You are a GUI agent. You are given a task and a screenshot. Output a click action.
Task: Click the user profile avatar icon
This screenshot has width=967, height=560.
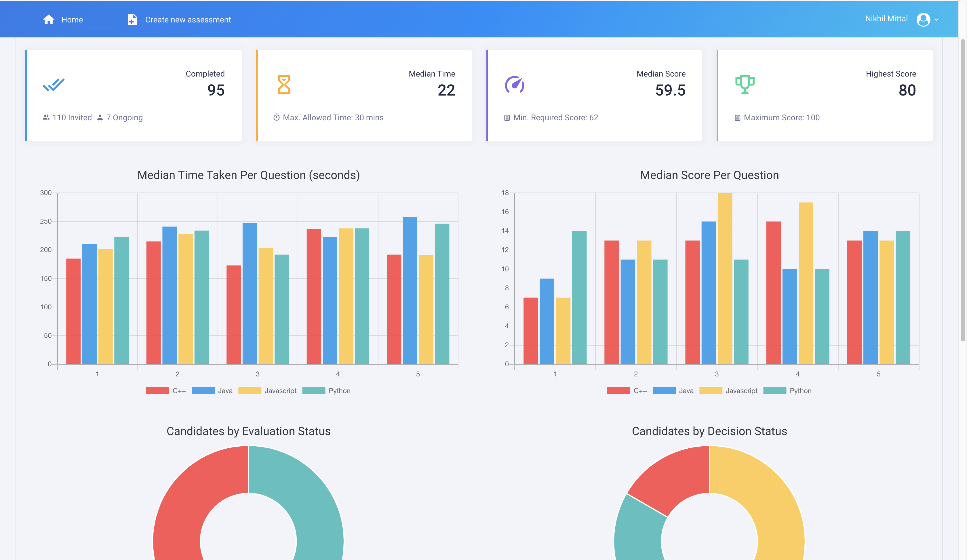coord(923,20)
